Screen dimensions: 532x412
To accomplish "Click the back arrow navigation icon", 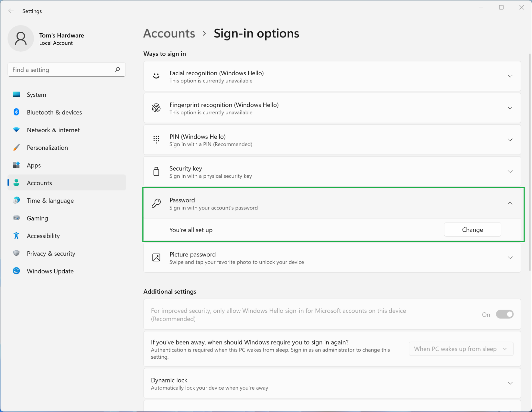I will tap(11, 11).
